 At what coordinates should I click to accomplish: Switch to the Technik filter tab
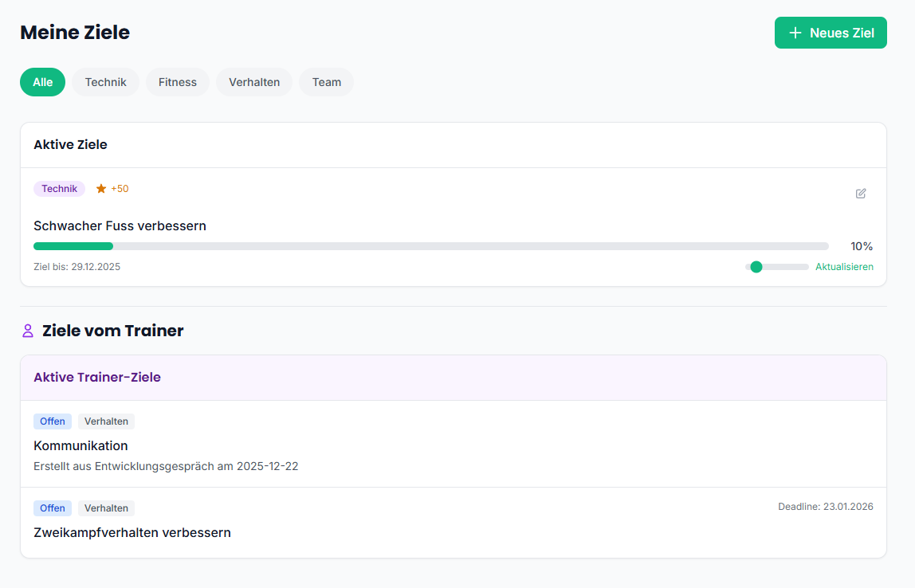tap(105, 82)
